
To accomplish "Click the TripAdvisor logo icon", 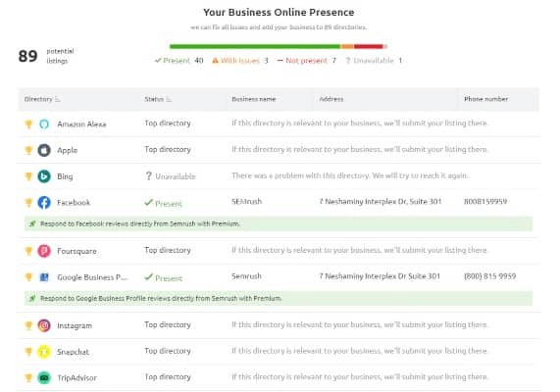I will pyautogui.click(x=44, y=377).
